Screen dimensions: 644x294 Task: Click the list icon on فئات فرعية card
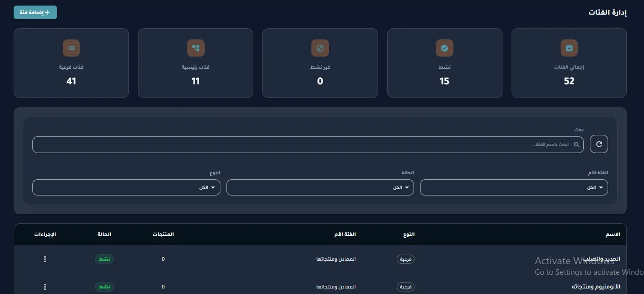coord(71,48)
